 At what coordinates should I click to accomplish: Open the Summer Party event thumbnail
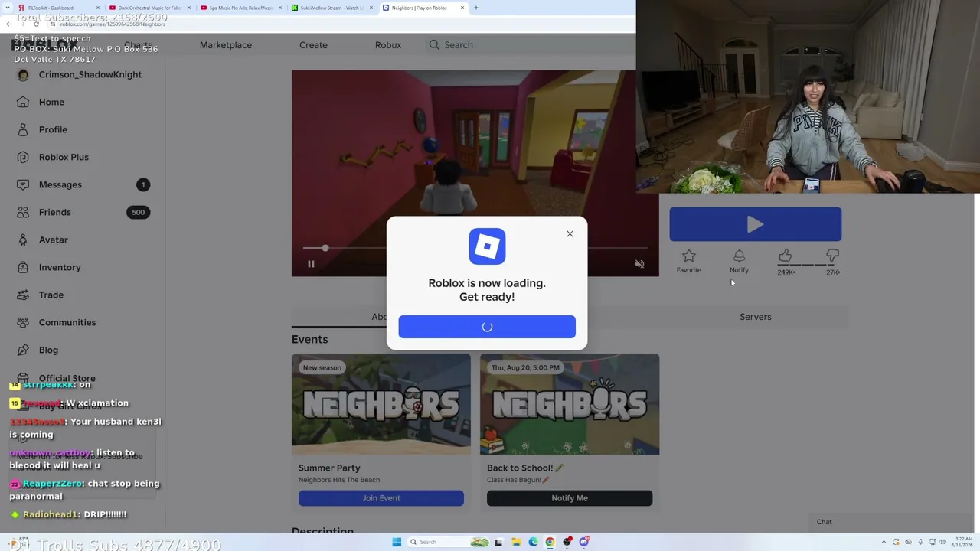click(x=381, y=404)
